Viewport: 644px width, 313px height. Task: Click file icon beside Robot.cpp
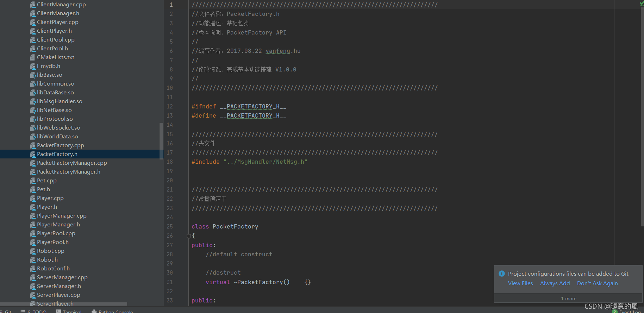tap(33, 251)
